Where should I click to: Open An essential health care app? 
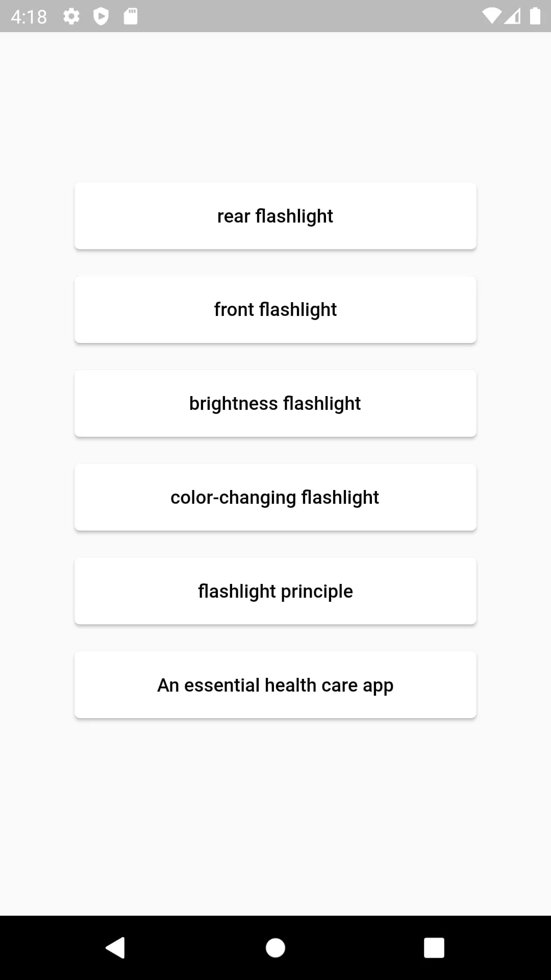[x=275, y=684]
